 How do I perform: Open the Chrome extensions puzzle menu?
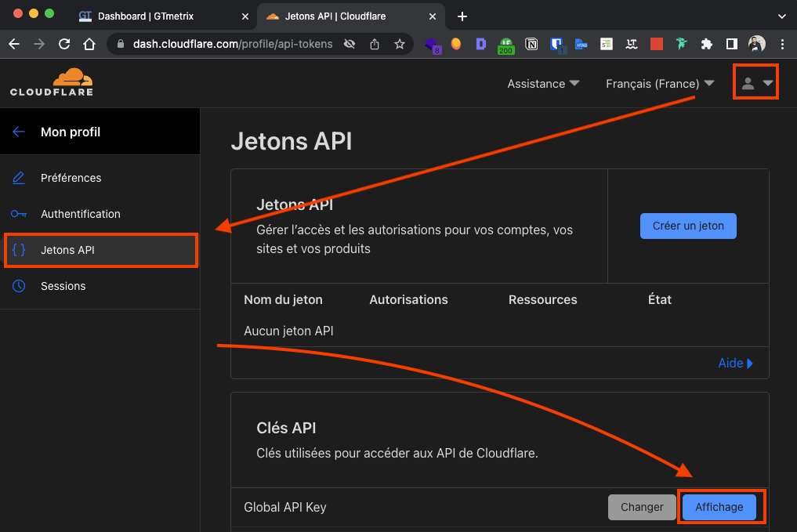click(707, 44)
